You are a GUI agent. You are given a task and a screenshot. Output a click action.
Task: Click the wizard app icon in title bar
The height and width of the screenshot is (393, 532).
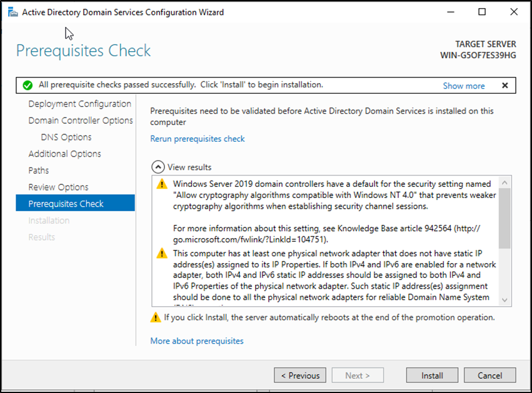11,12
